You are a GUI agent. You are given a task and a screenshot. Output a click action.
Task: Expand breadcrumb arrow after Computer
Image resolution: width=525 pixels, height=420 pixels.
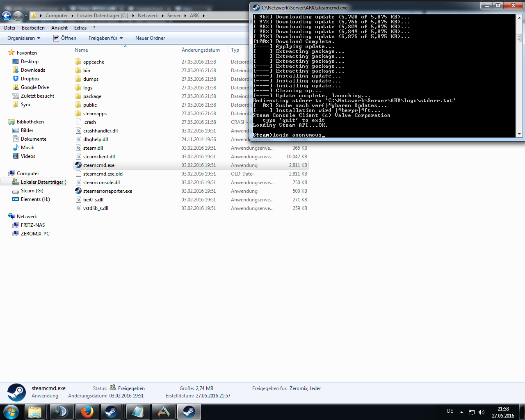(73, 16)
